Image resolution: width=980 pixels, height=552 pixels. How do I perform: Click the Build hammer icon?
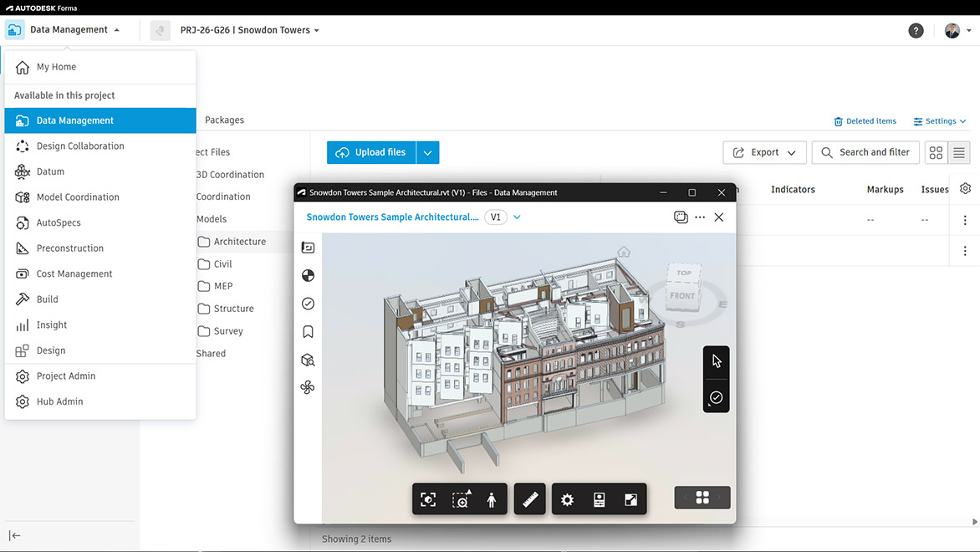tap(23, 299)
